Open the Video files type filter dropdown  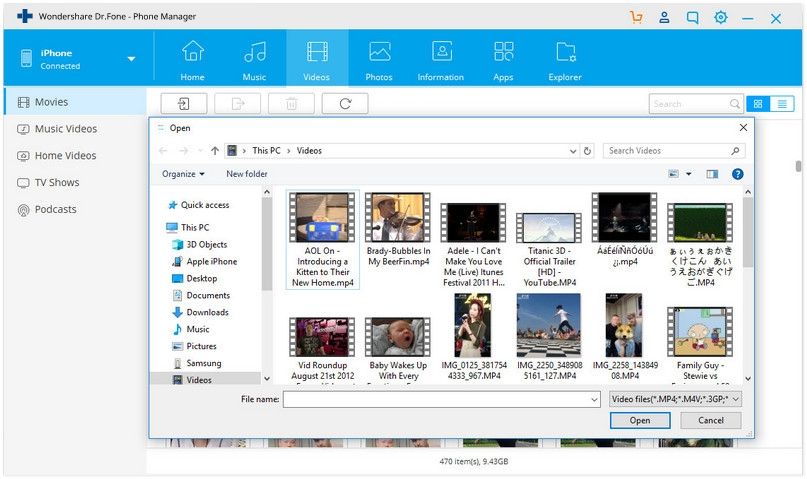[x=675, y=399]
